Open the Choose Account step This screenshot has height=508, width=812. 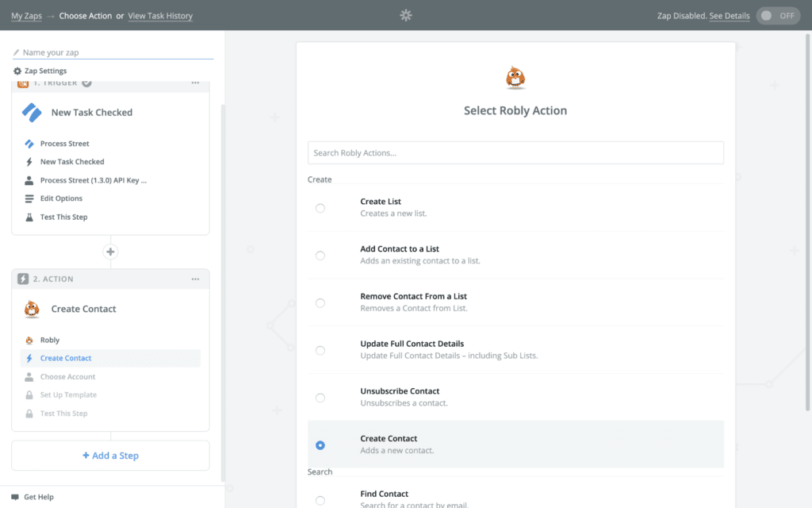[x=68, y=377]
